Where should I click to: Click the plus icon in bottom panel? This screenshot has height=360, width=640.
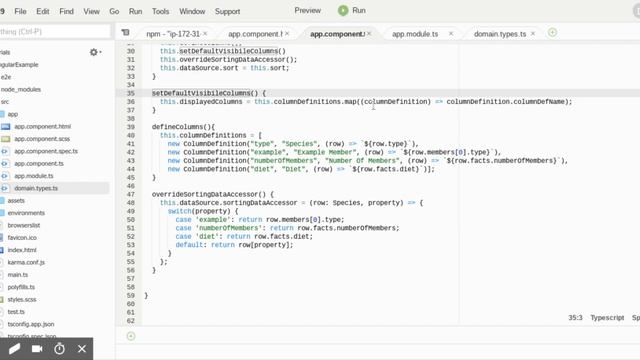(131, 336)
